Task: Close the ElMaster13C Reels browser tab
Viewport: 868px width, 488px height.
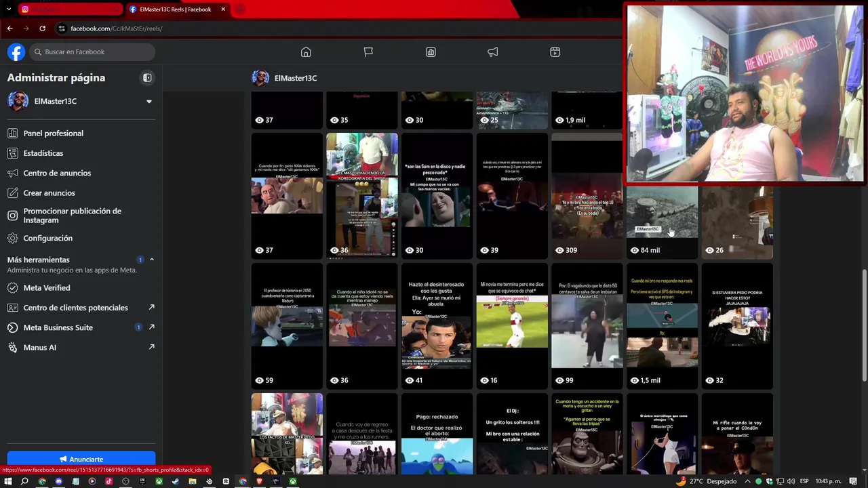Action: tap(224, 9)
